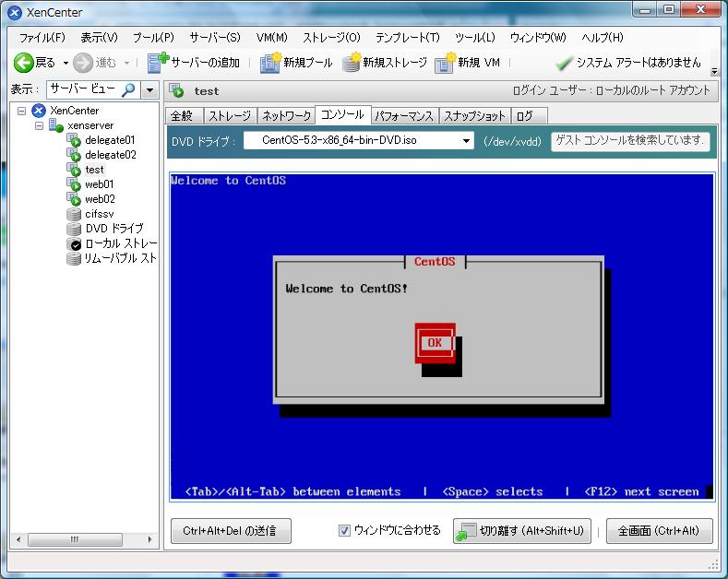Click the VM icon beside the test title
Viewport: 728px width, 579px height.
click(x=176, y=91)
